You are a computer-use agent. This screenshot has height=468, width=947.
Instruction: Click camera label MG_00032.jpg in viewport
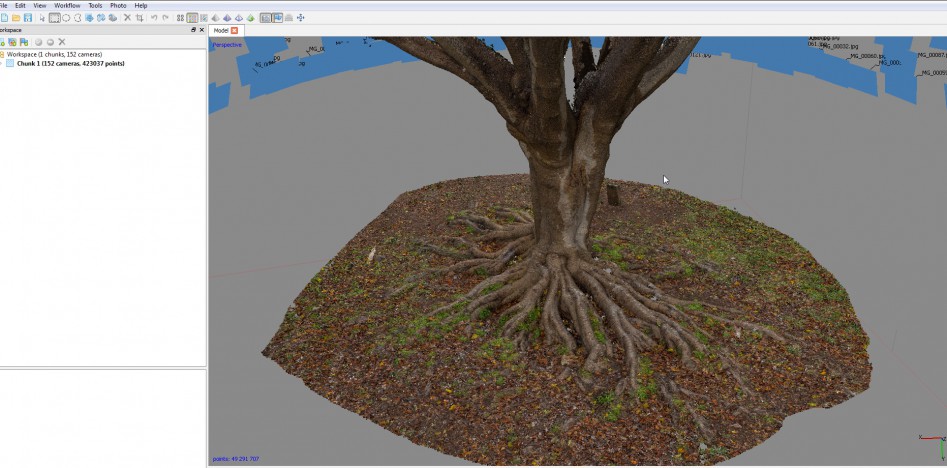[x=841, y=46]
